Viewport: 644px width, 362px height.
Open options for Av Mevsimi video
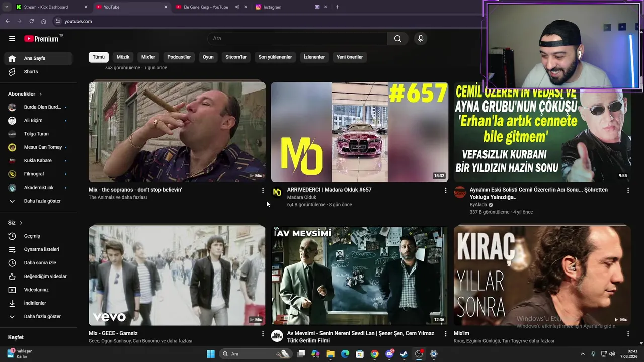pos(445,334)
